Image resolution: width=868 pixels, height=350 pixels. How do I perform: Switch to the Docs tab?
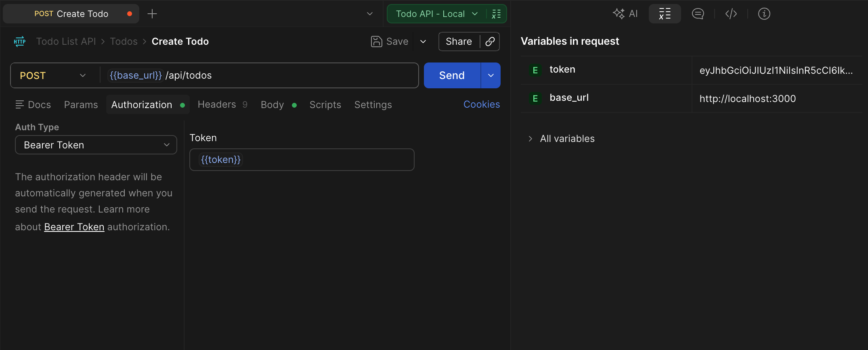point(33,105)
